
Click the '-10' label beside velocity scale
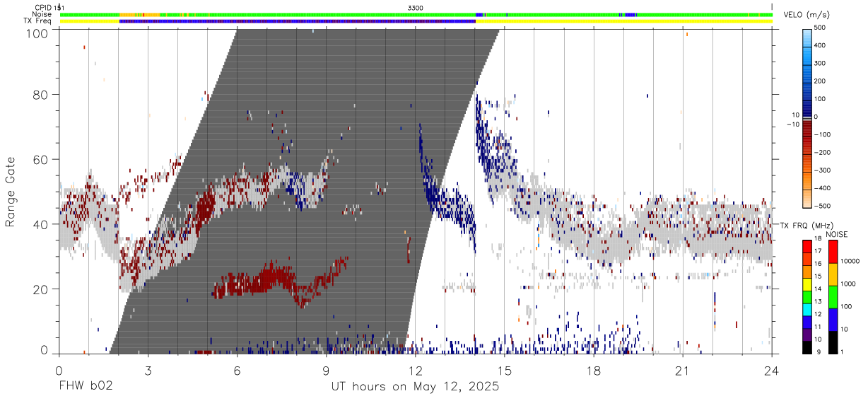coord(793,124)
